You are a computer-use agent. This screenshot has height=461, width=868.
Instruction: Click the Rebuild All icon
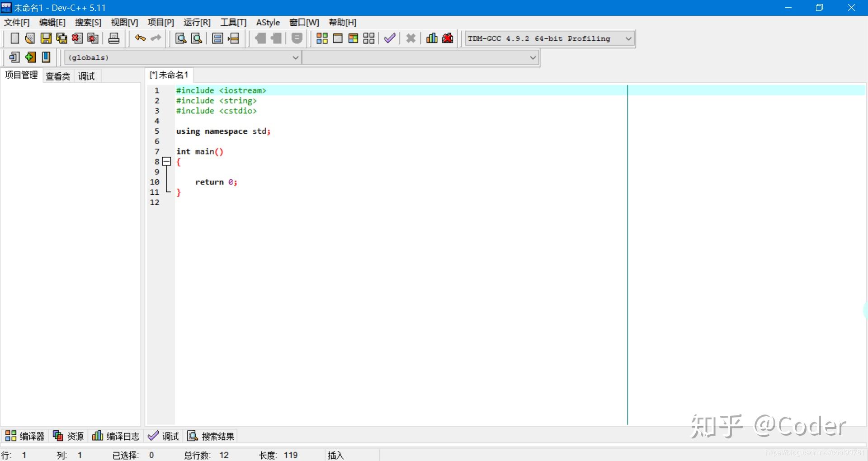[369, 38]
